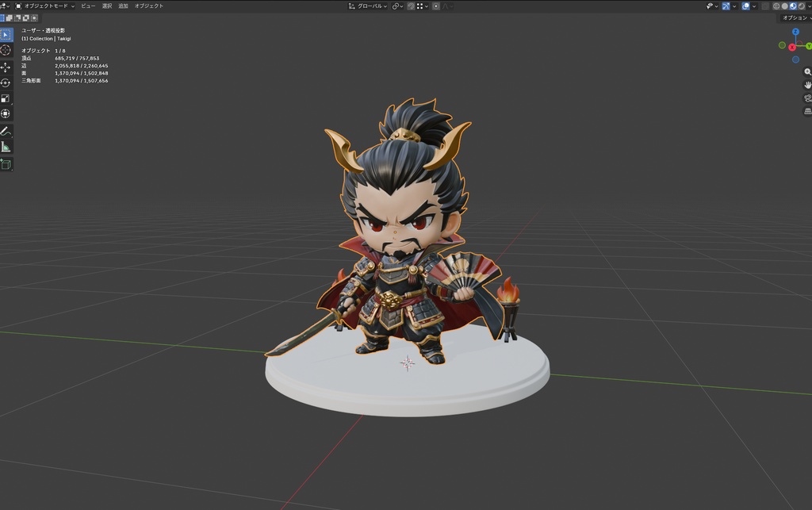This screenshot has height=510, width=812.
Task: Open the オブジェクト menu
Action: coord(149,6)
